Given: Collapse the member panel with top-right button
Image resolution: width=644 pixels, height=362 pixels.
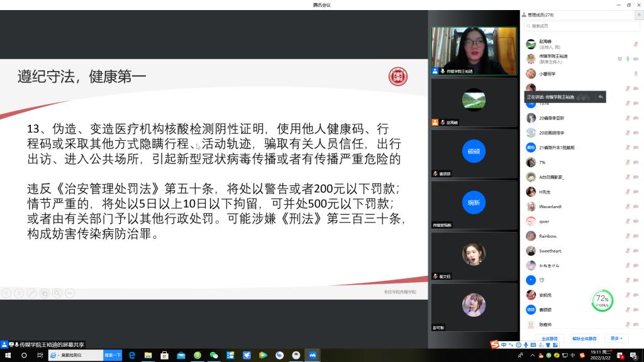Looking at the screenshot, I should click(x=639, y=15).
